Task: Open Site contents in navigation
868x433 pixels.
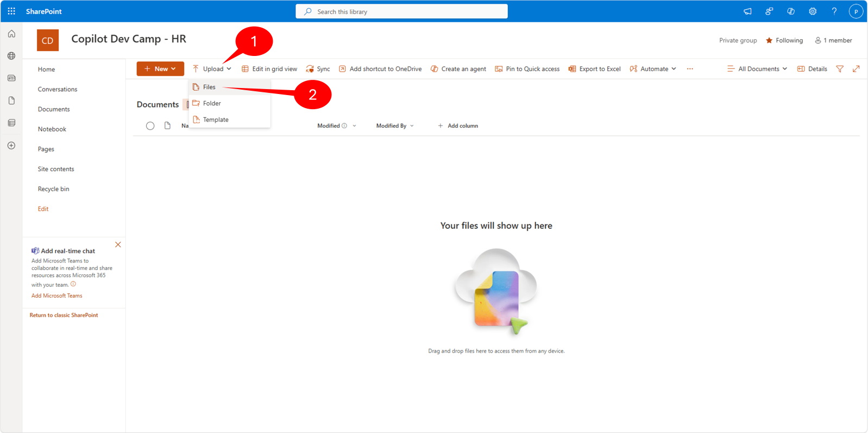Action: click(x=56, y=169)
